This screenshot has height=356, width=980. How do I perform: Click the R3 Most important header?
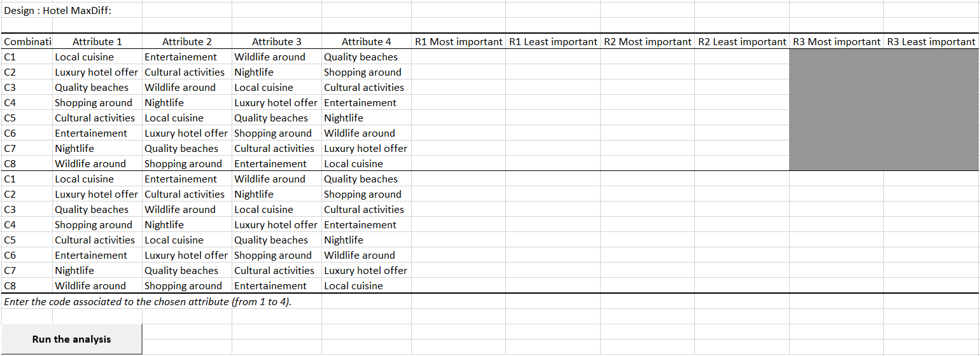pos(836,42)
